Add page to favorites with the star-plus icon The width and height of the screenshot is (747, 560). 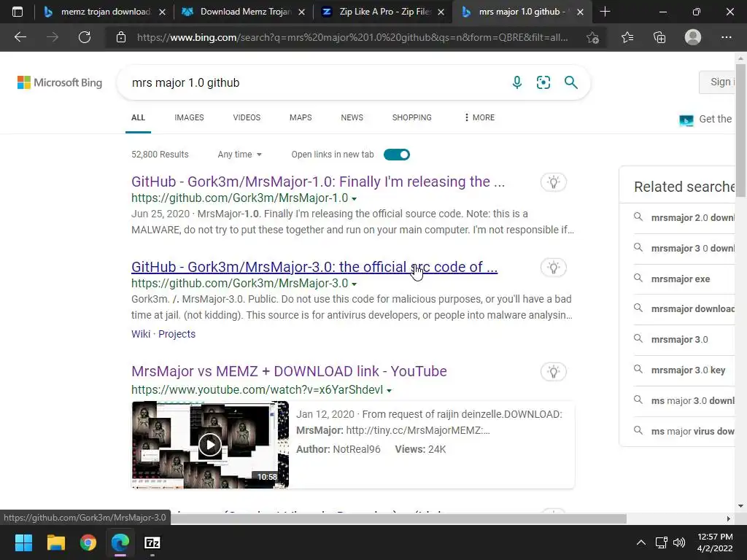tap(592, 37)
